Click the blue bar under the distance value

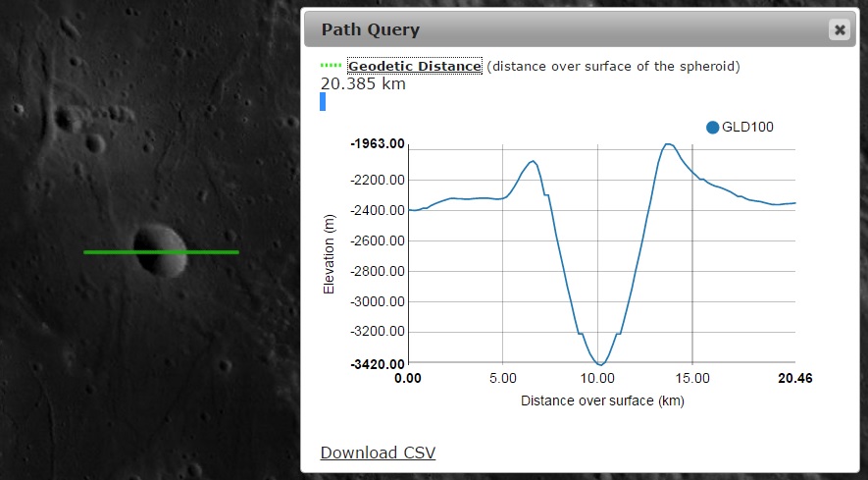click(x=323, y=102)
